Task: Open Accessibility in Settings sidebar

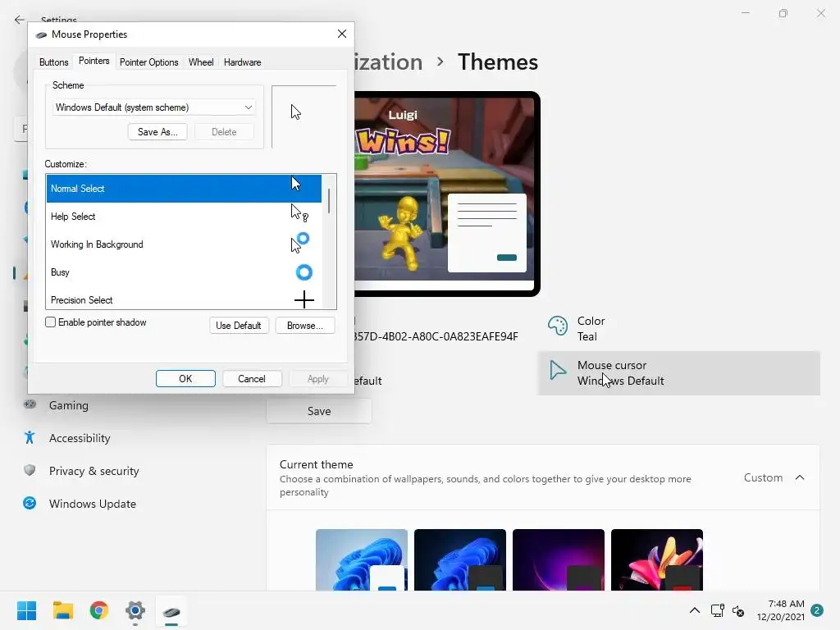Action: click(80, 438)
